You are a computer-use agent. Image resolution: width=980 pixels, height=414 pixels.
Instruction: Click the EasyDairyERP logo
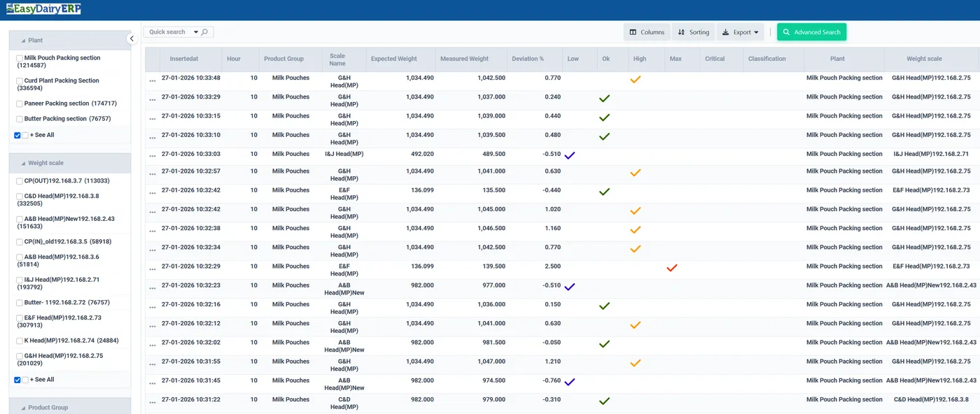pos(43,9)
